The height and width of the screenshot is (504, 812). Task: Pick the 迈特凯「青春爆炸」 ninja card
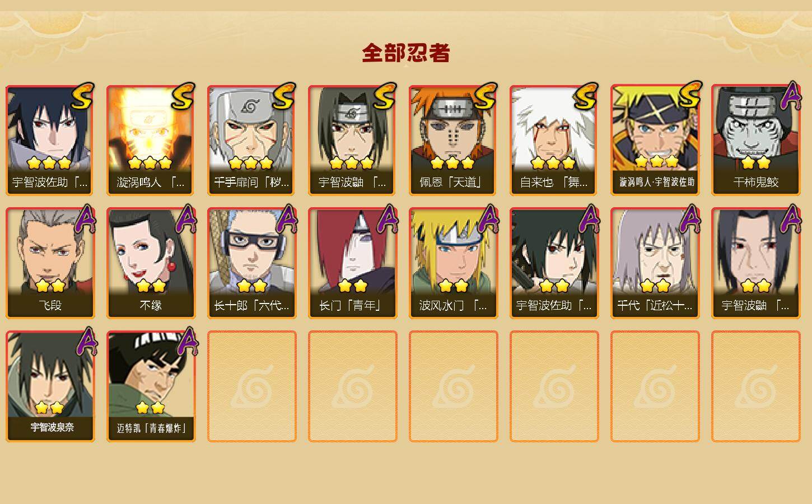[151, 386]
